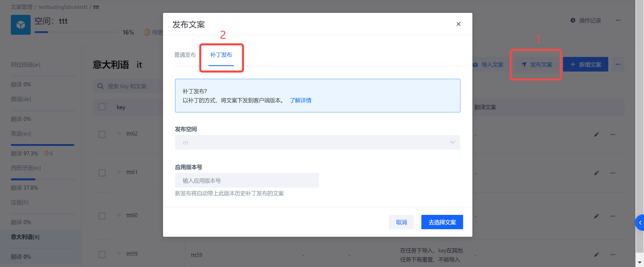Click the 英语[en] translation progress bar

[43, 145]
